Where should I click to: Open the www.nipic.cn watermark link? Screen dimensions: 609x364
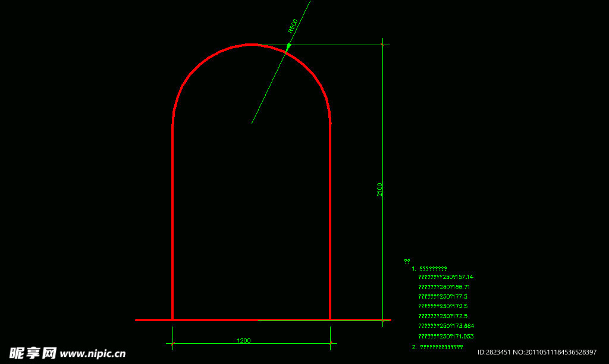pyautogui.click(x=93, y=353)
